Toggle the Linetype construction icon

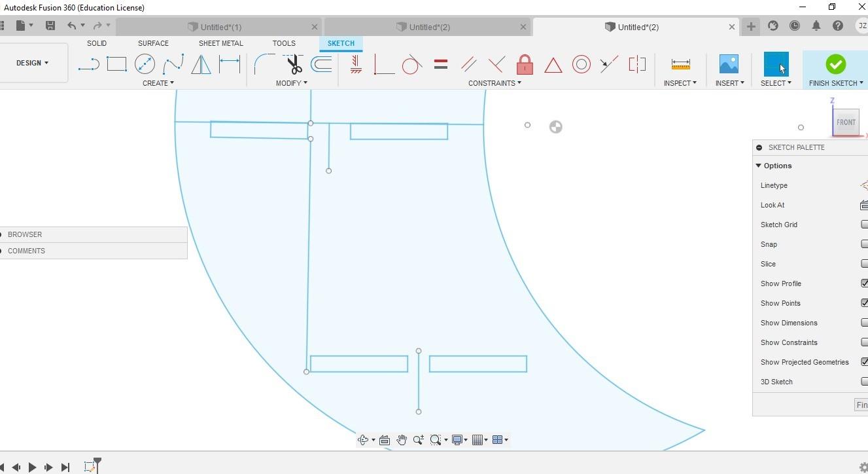coord(864,185)
